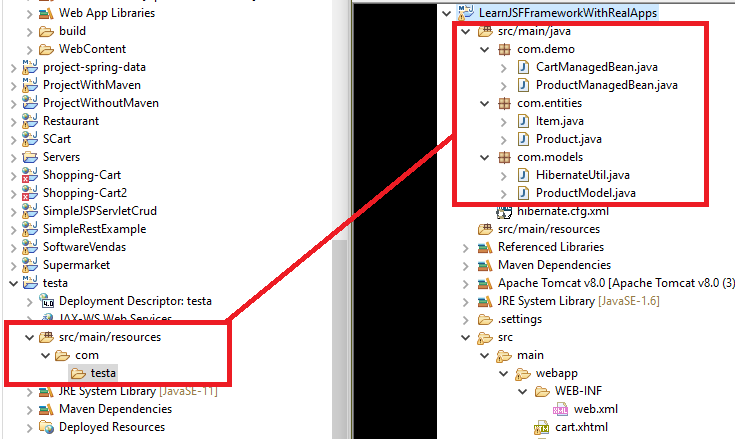Image resolution: width=735 pixels, height=439 pixels.
Task: Click the LearnJSFFrameworkWithRealApps project icon
Action: (x=465, y=13)
